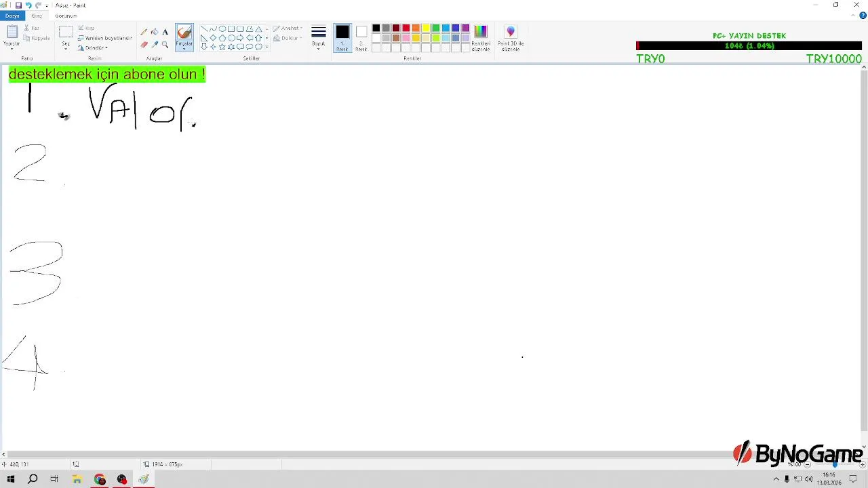Select the curve shape
The image size is (868, 488).
pyautogui.click(x=213, y=29)
